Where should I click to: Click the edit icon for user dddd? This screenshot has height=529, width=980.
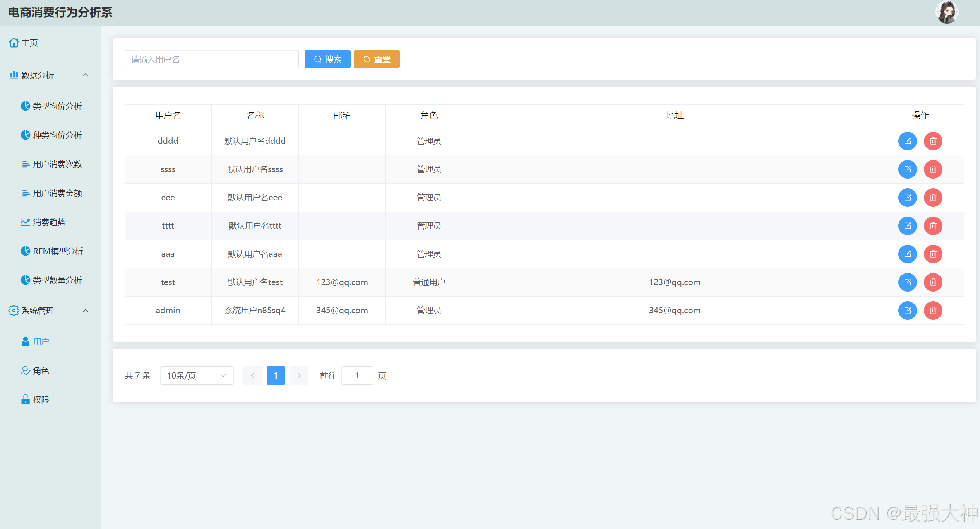tap(907, 141)
